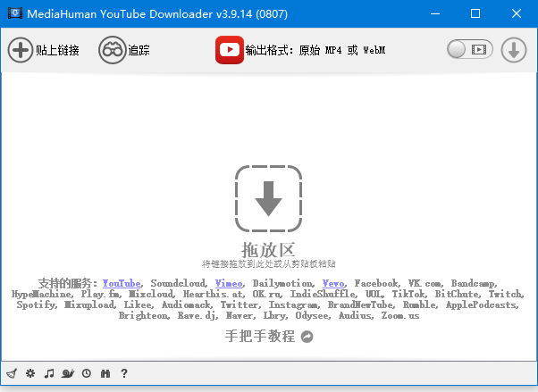
Task: Open the YouTube supported service link
Action: (122, 283)
